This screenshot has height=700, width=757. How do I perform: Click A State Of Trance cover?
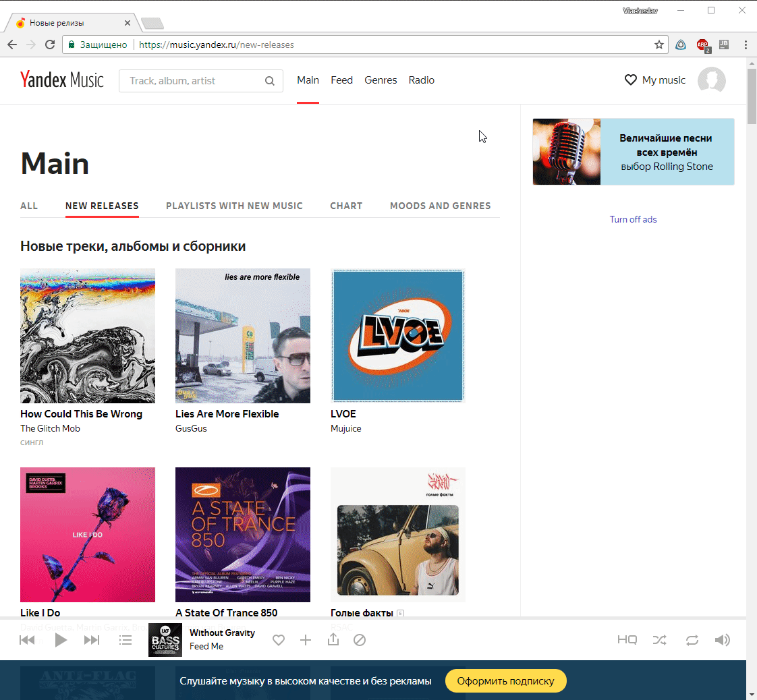243,535
